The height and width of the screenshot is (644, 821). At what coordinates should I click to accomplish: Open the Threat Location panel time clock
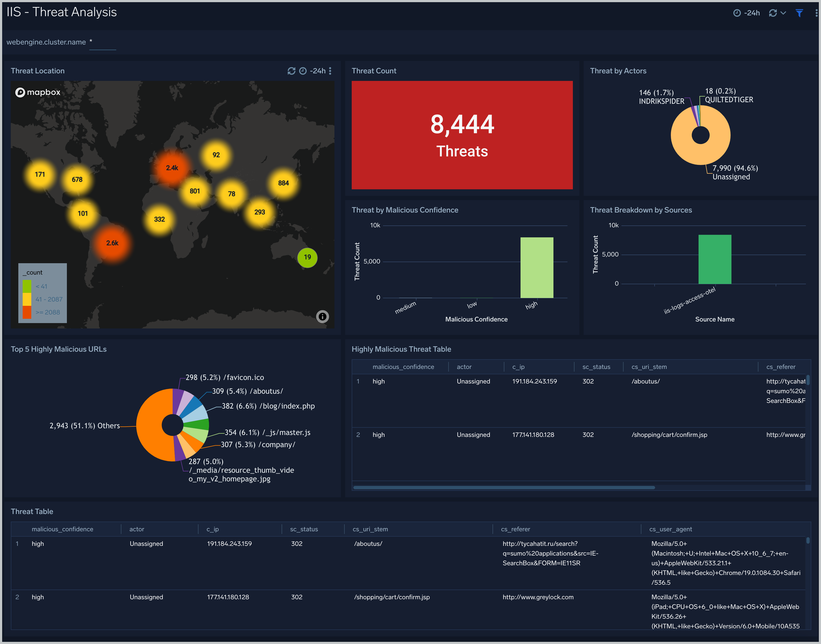(303, 71)
